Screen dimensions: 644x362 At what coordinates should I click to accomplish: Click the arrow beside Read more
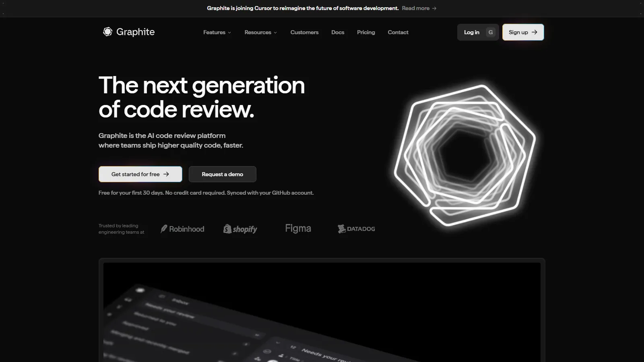[434, 8]
